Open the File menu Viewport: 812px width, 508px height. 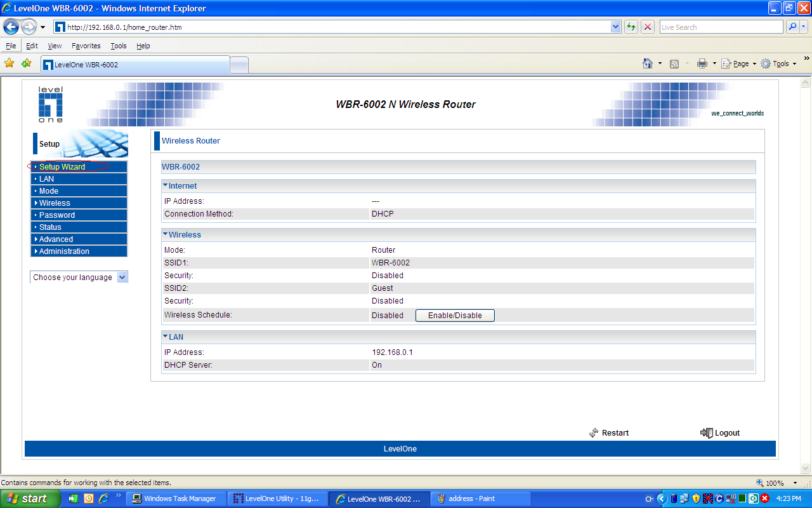[x=10, y=45]
